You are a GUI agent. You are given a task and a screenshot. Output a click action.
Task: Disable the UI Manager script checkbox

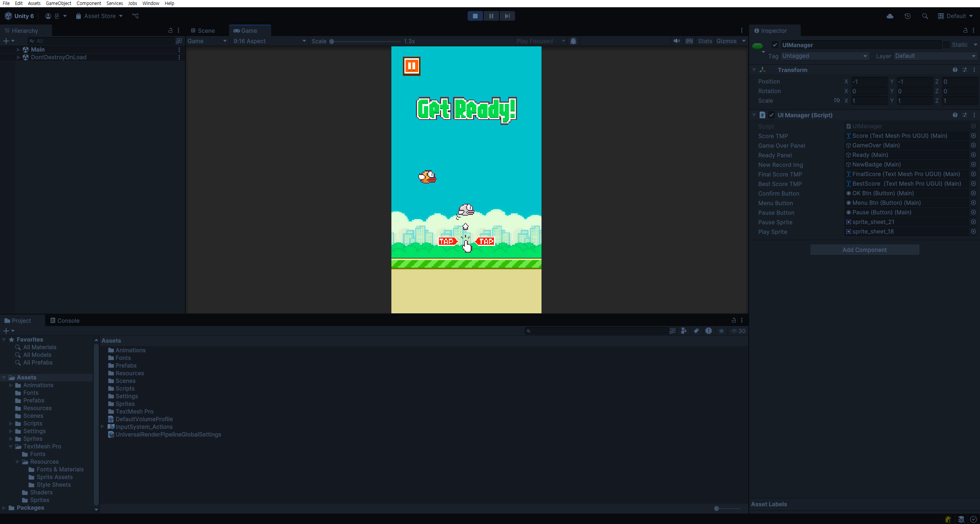(x=771, y=115)
